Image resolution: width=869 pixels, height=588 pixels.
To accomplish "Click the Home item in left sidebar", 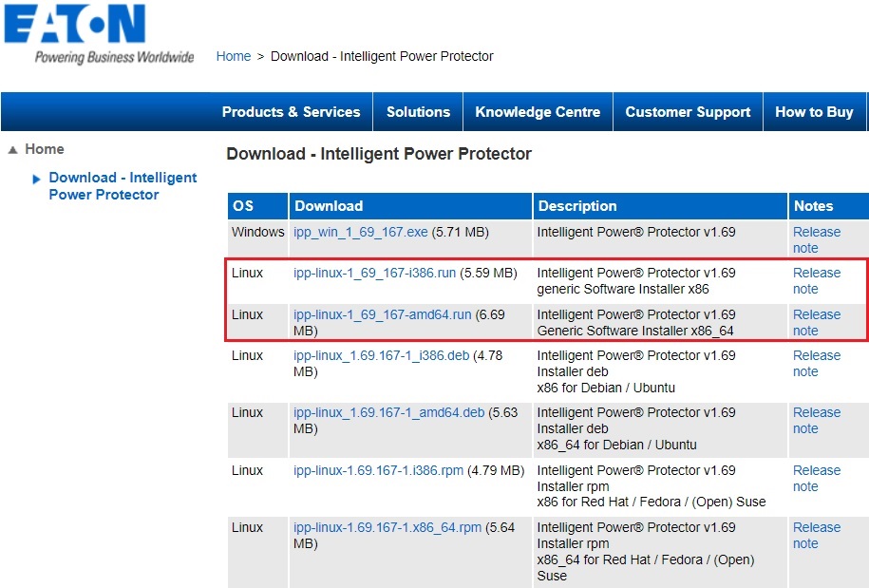I will point(45,149).
